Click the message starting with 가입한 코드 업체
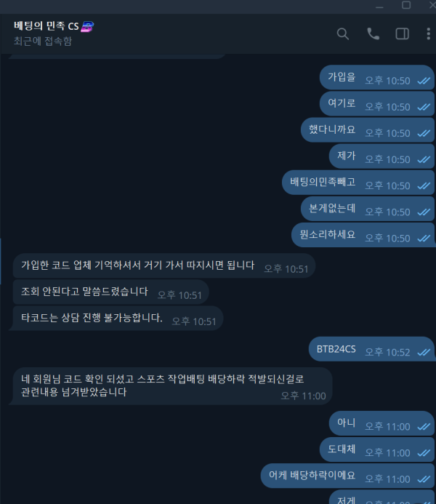The width and height of the screenshot is (436, 504). click(x=164, y=265)
